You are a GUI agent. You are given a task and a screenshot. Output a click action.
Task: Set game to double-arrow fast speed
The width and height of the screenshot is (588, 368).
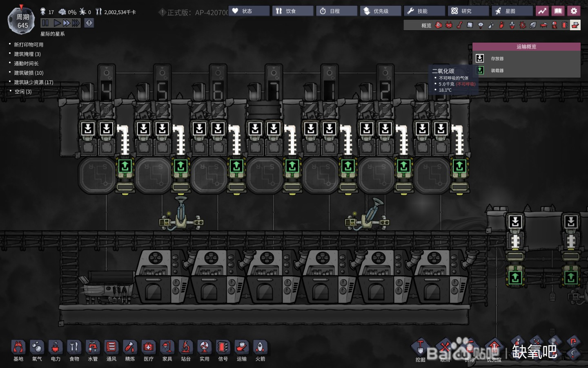click(66, 23)
